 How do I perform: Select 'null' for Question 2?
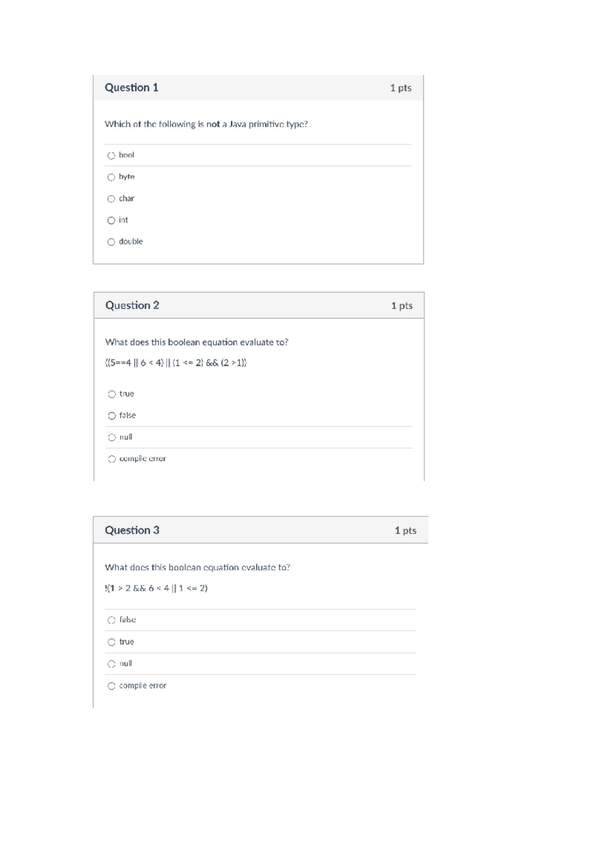(111, 437)
